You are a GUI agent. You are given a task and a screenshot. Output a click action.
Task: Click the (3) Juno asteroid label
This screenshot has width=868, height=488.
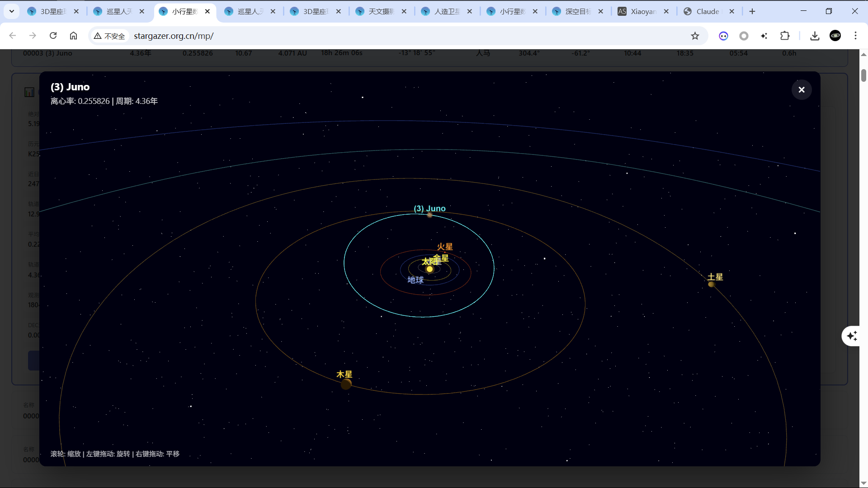coord(429,208)
